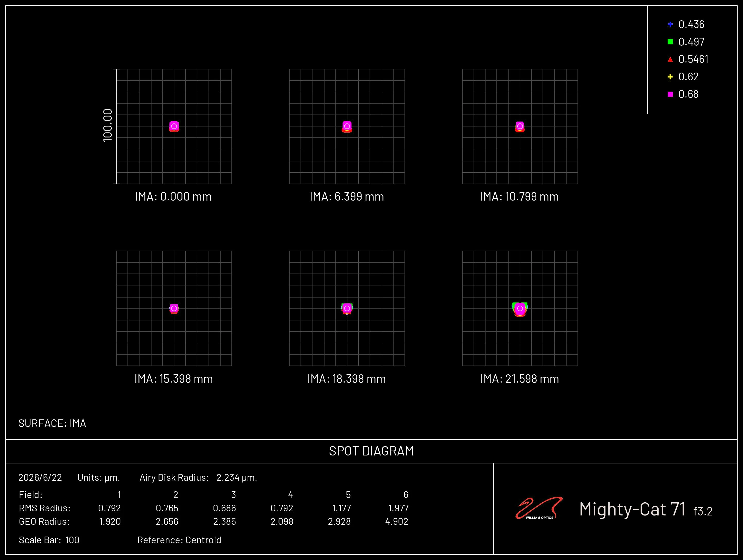The height and width of the screenshot is (560, 743).
Task: Click the GEO Radius value 2.656
Action: pyautogui.click(x=167, y=522)
